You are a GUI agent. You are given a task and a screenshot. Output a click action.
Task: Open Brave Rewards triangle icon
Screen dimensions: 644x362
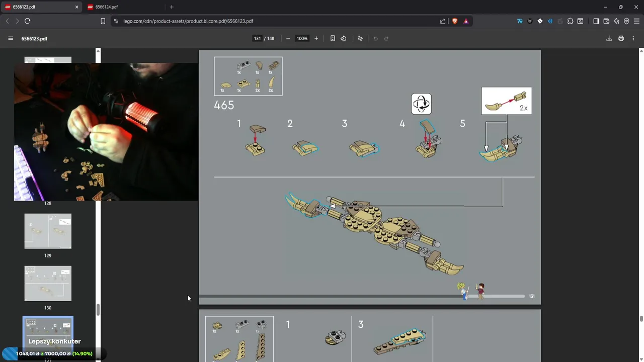pyautogui.click(x=466, y=21)
